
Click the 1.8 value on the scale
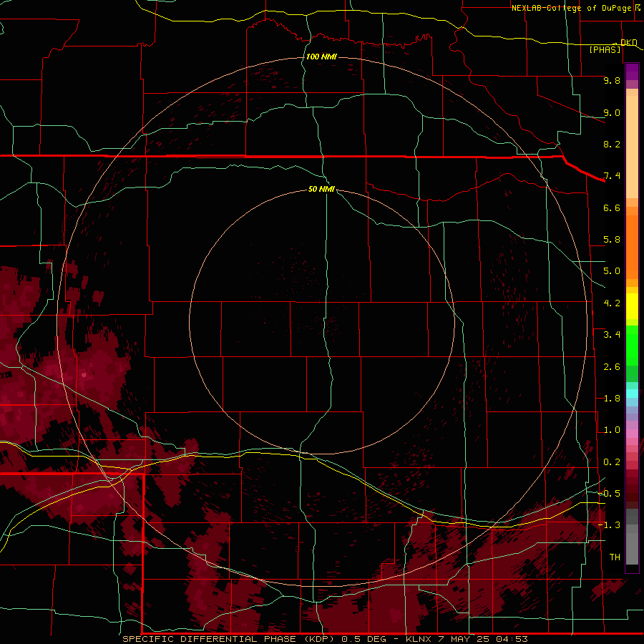point(612,399)
